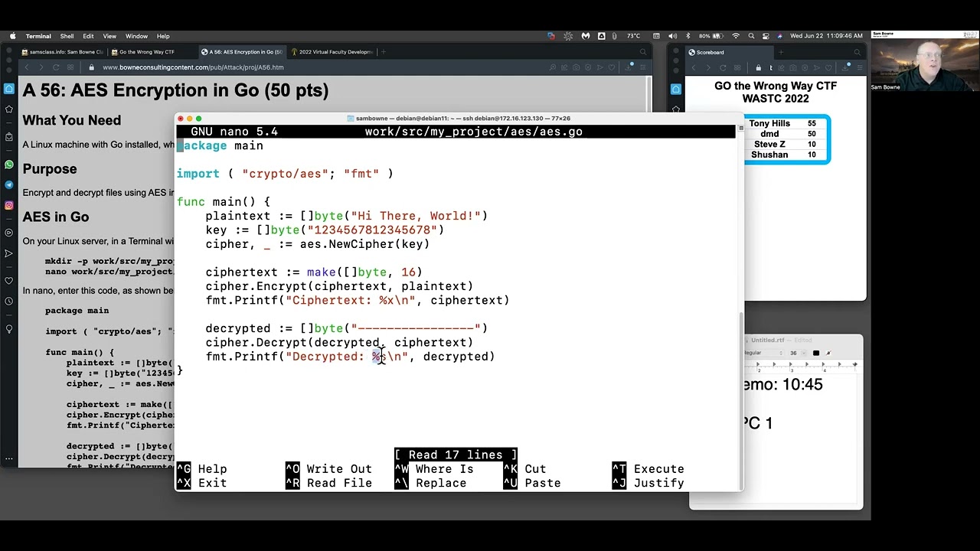Open a new tab in left browser
980x551 pixels.
click(x=384, y=52)
